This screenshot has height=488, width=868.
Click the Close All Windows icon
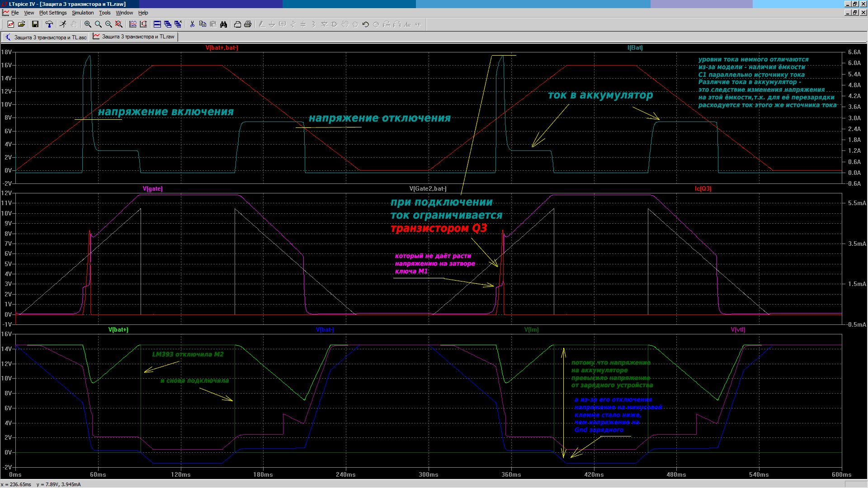click(x=178, y=24)
